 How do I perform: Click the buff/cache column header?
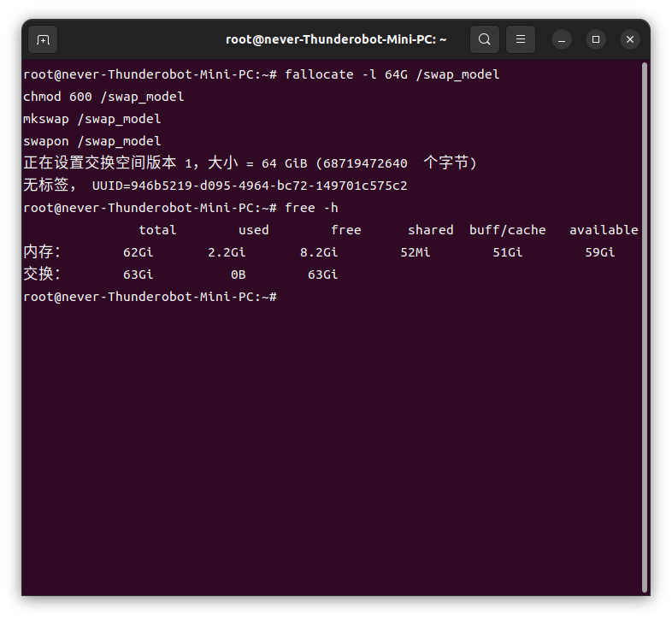(508, 230)
